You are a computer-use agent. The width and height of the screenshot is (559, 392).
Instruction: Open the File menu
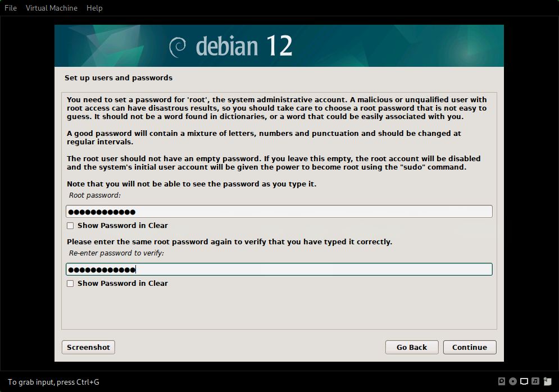coord(10,8)
